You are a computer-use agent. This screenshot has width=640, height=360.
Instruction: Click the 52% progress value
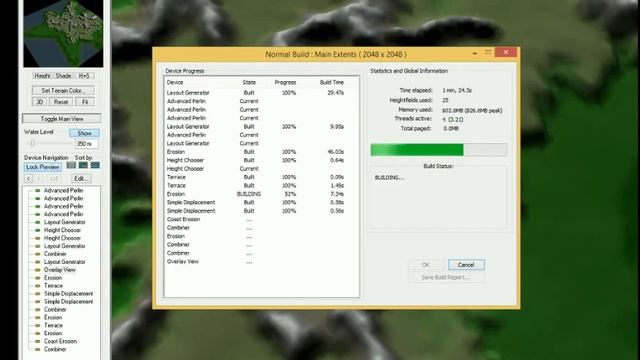[290, 194]
